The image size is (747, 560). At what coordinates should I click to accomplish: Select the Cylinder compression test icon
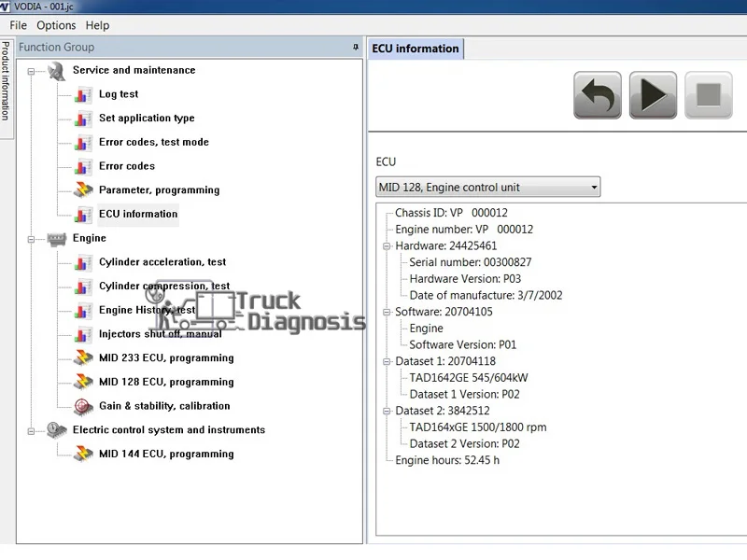point(86,287)
